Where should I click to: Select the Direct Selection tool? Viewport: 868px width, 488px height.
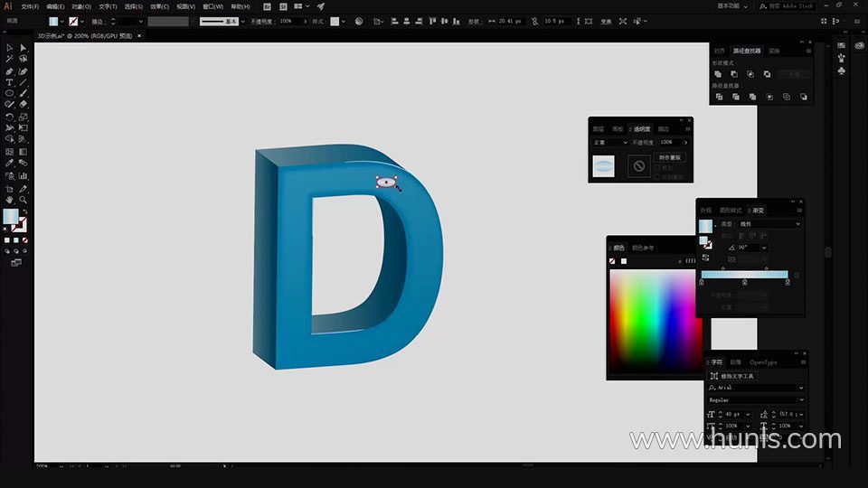[24, 48]
